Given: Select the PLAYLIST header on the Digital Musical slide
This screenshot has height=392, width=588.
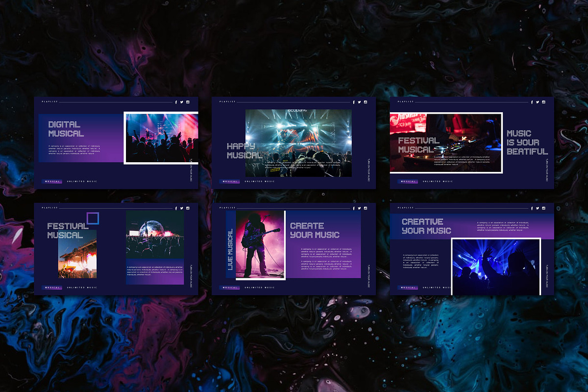Looking at the screenshot, I should click(x=50, y=102).
